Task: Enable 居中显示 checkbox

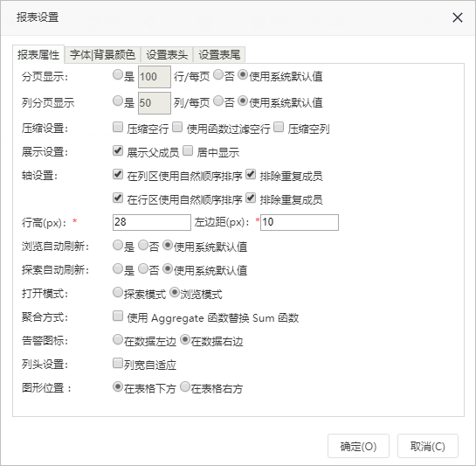Action: [x=188, y=150]
